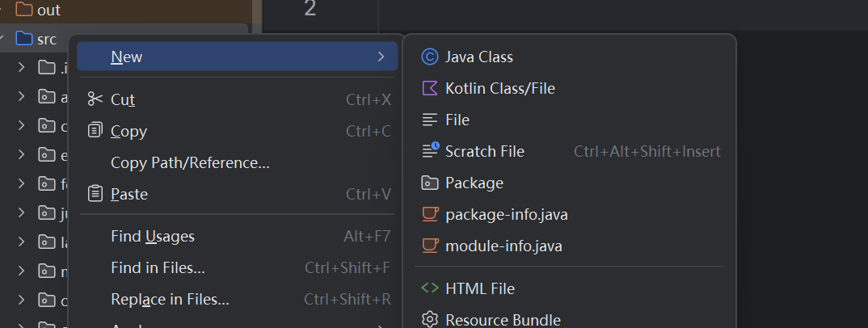This screenshot has width=868, height=328.
Task: Expand the package row starting with "j"
Action: tap(22, 212)
